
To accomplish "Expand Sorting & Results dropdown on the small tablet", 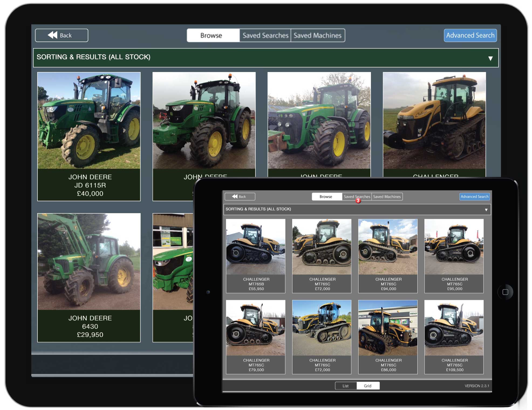I will tap(357, 210).
